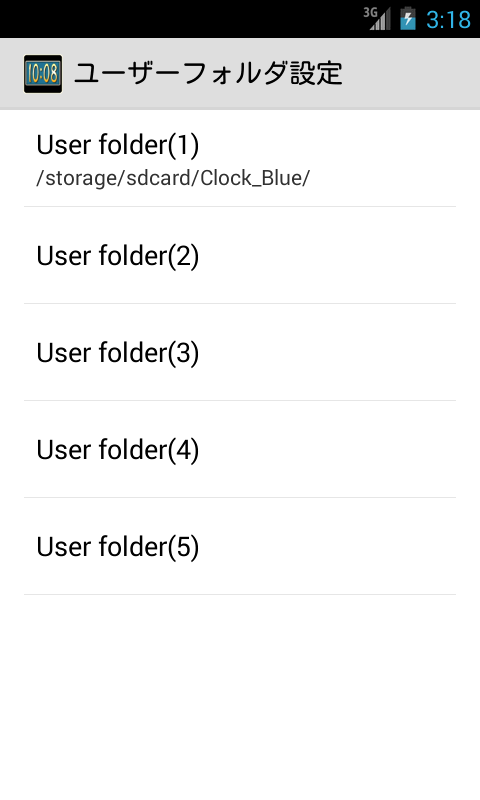Tap the ユーザーフォルダ設定 title text
The image size is (480, 800).
(208, 73)
